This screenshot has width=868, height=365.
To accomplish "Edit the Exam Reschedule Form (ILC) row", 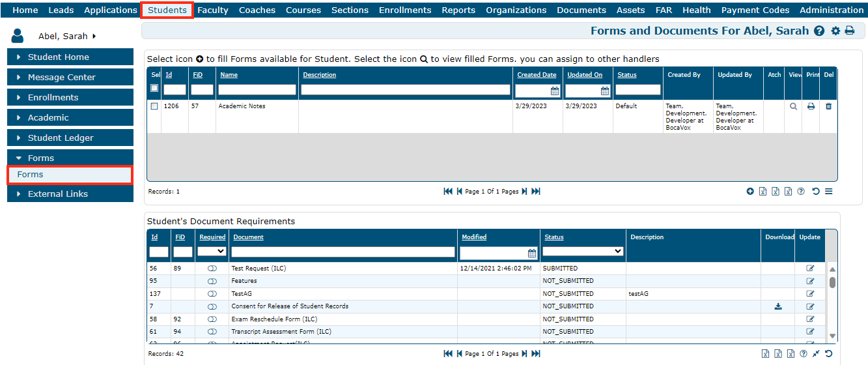I will (810, 319).
